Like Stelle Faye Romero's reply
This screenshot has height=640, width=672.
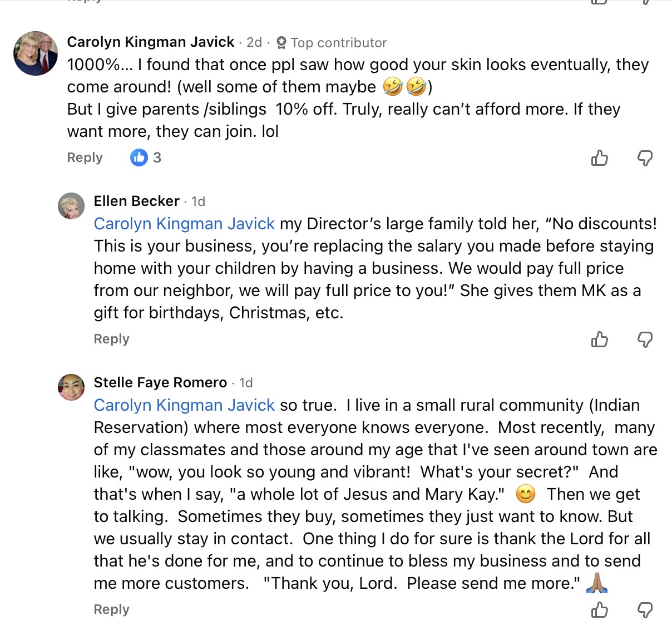point(599,610)
